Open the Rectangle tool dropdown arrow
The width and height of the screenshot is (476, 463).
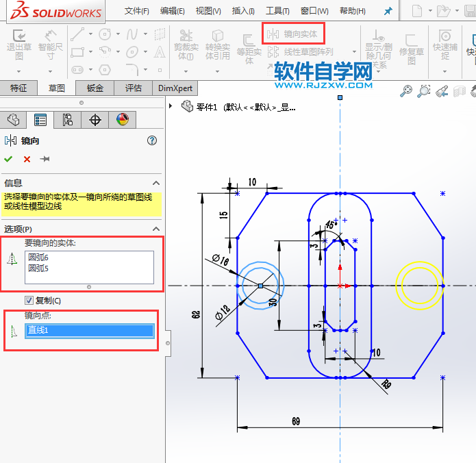90,52
